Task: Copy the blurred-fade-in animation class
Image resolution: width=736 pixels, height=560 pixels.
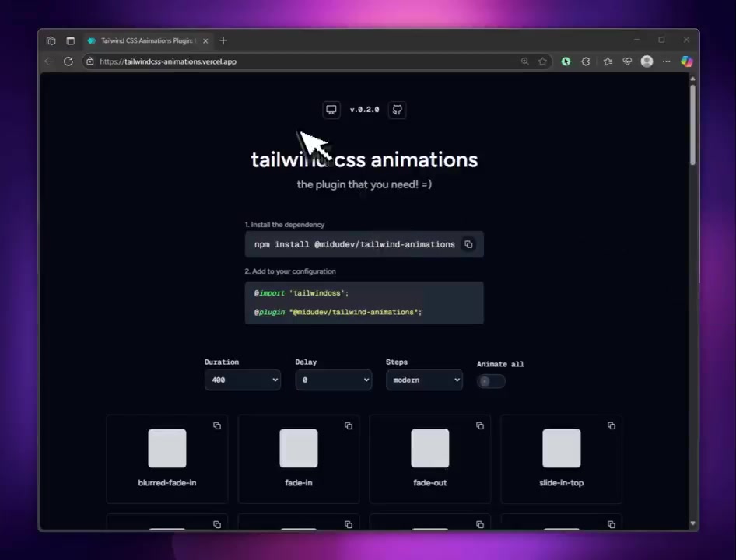Action: point(217,425)
